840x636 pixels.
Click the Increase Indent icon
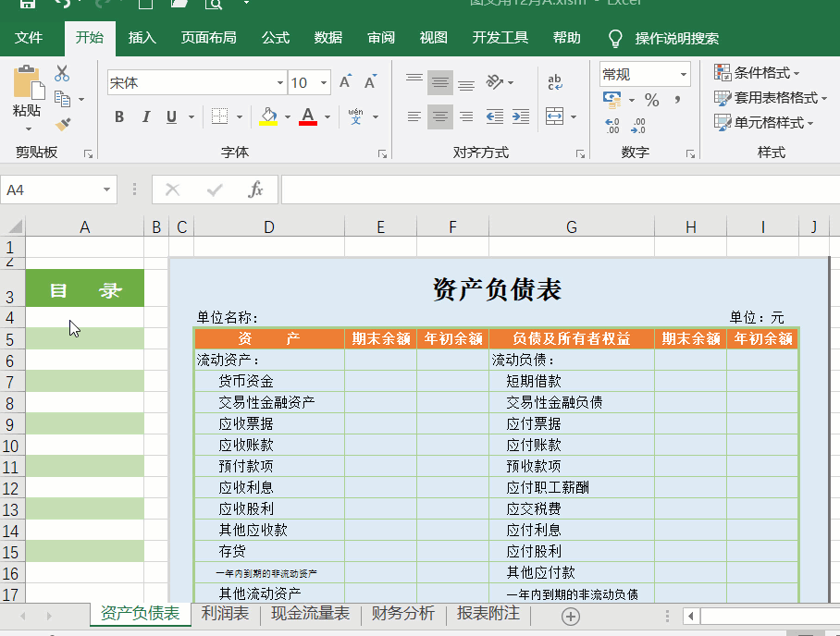click(520, 116)
